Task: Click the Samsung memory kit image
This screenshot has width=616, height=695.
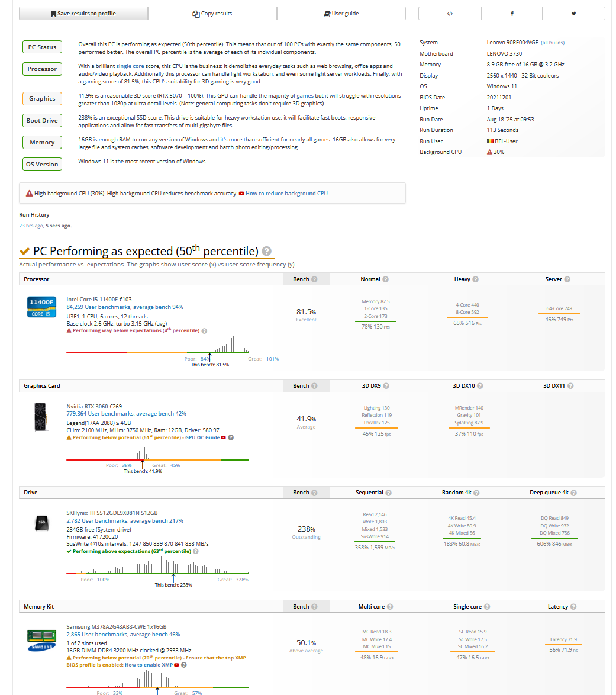Action: (x=41, y=641)
